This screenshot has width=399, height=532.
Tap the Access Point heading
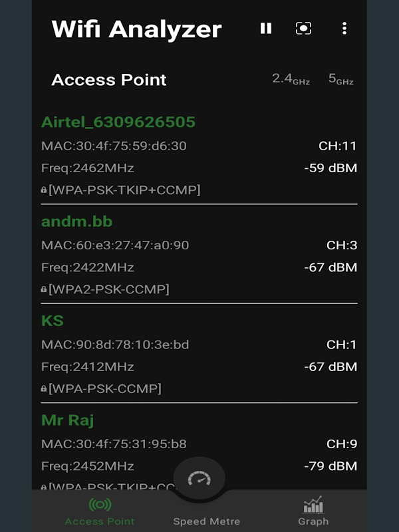pyautogui.click(x=109, y=80)
